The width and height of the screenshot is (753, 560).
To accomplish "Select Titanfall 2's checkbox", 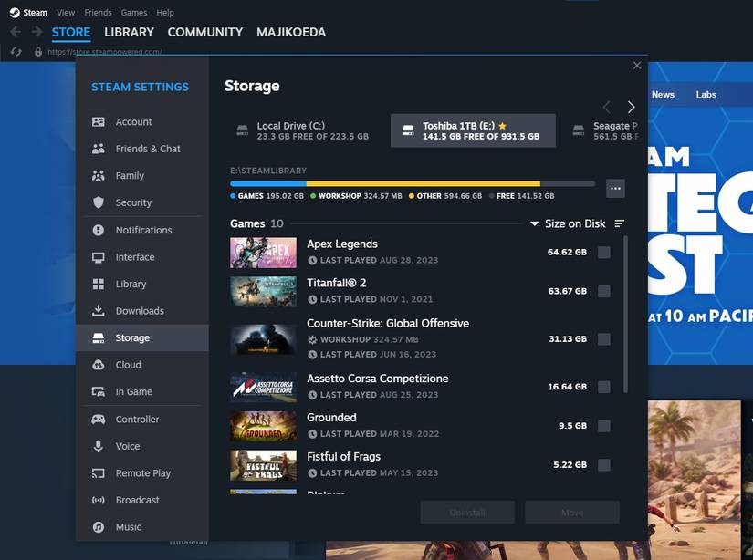I will tap(603, 291).
